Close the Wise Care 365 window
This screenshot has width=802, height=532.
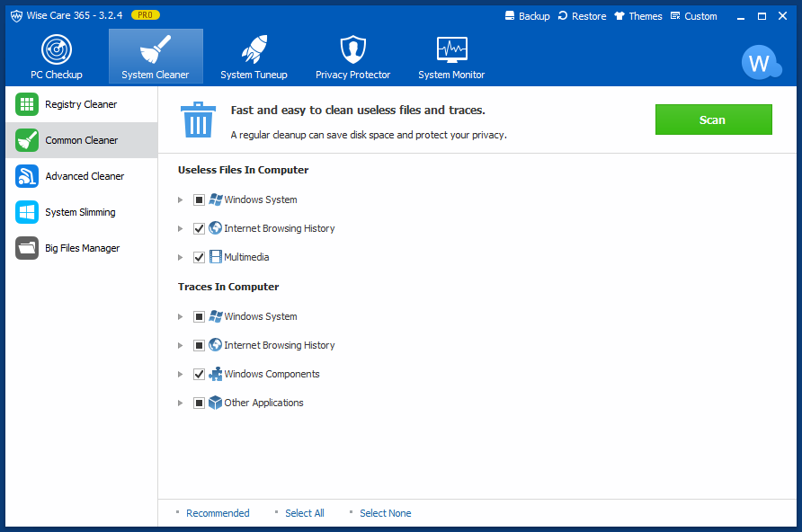pyautogui.click(x=782, y=16)
